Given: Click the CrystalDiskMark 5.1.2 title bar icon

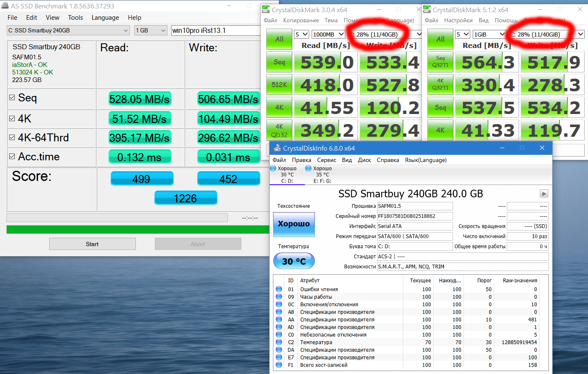Looking at the screenshot, I should pyautogui.click(x=427, y=10).
